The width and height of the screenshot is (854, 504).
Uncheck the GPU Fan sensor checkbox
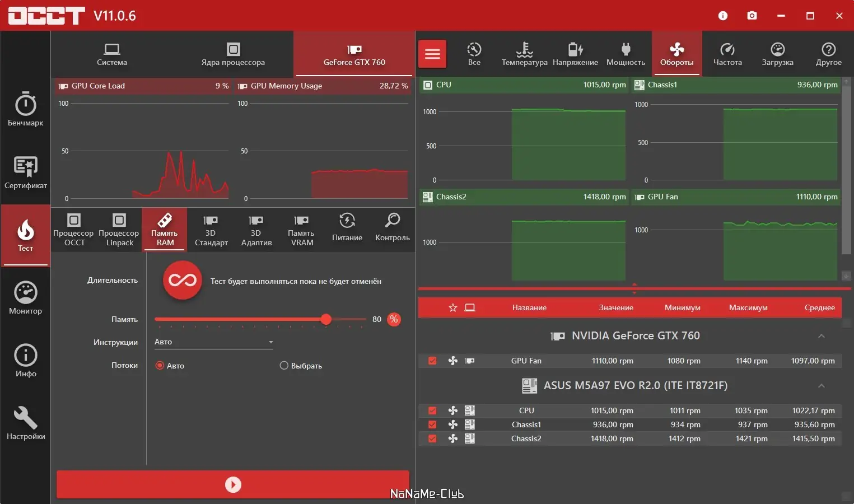click(432, 361)
